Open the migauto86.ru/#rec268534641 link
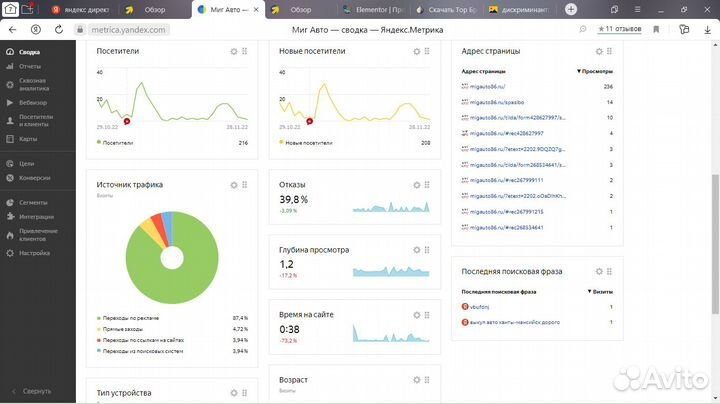 [506, 227]
